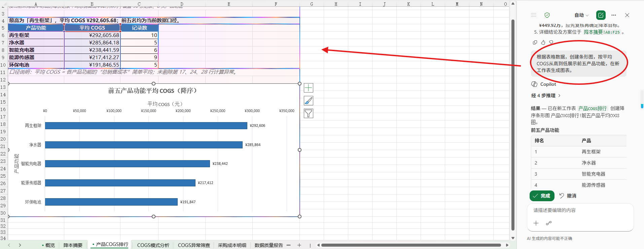Click the green shield protection icon
The height and width of the screenshot is (249, 644).
click(x=547, y=15)
